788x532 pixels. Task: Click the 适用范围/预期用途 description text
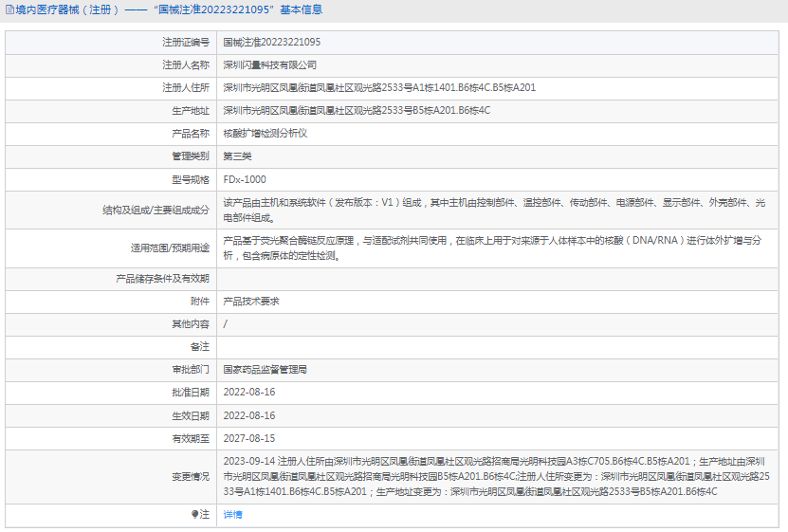492,248
